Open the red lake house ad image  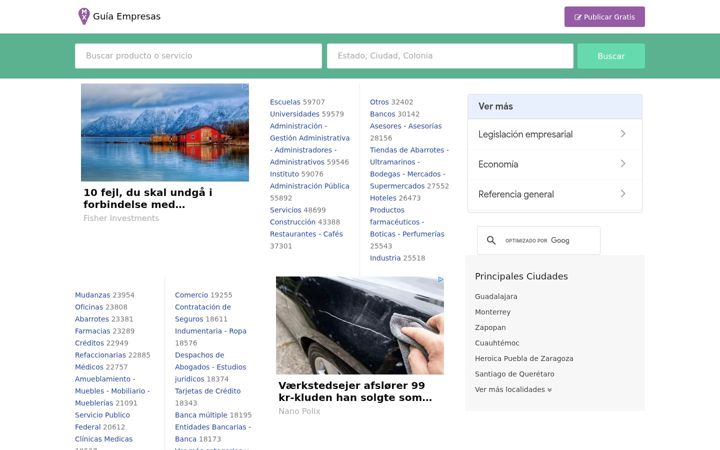click(165, 132)
